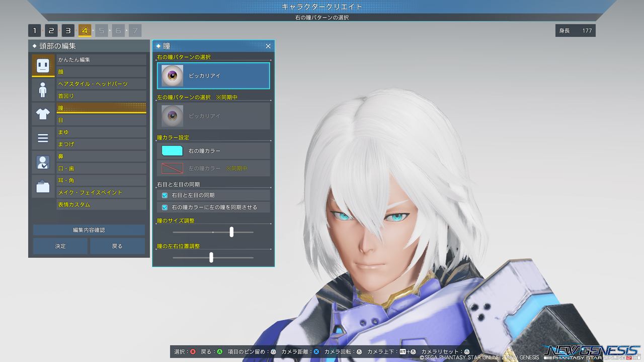
Task: Click the 瞳の左右位置調整 slider handle
Action: click(211, 257)
